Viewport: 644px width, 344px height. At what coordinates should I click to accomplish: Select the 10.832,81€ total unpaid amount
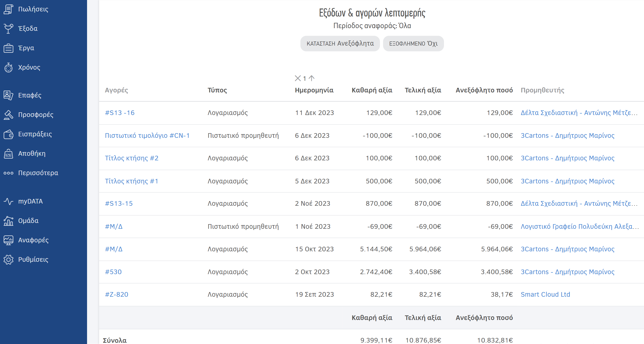coord(495,340)
